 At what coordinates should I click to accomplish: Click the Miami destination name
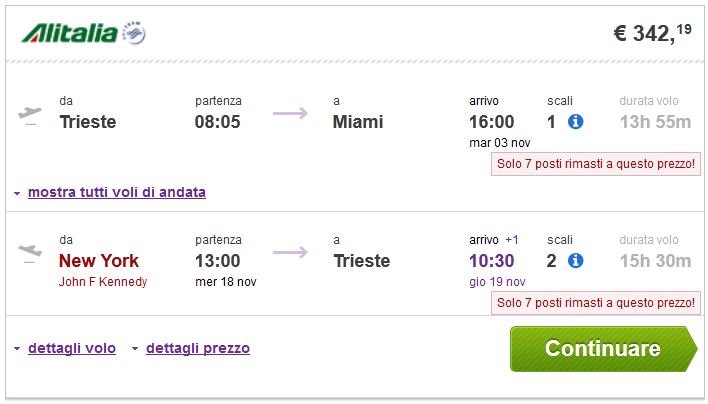tap(358, 122)
